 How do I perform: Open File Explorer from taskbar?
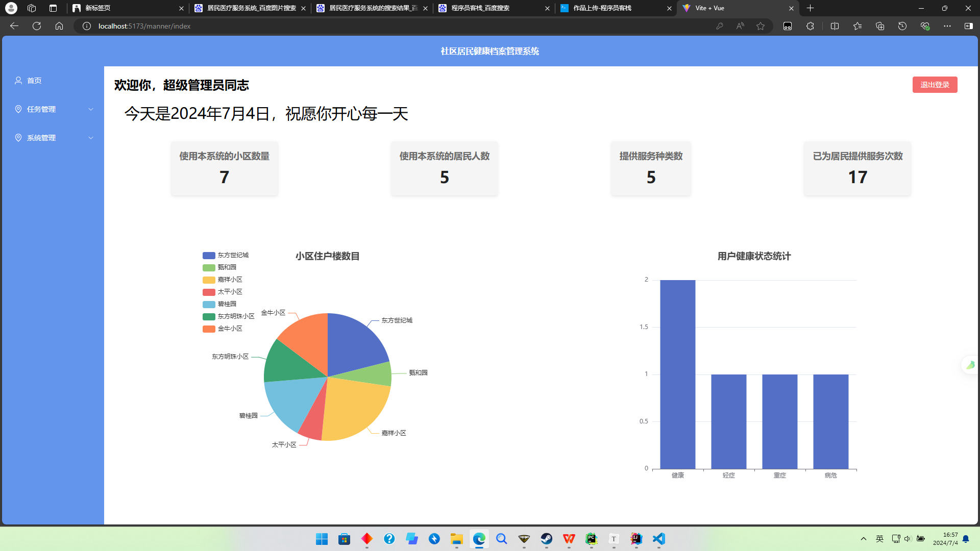click(x=457, y=539)
